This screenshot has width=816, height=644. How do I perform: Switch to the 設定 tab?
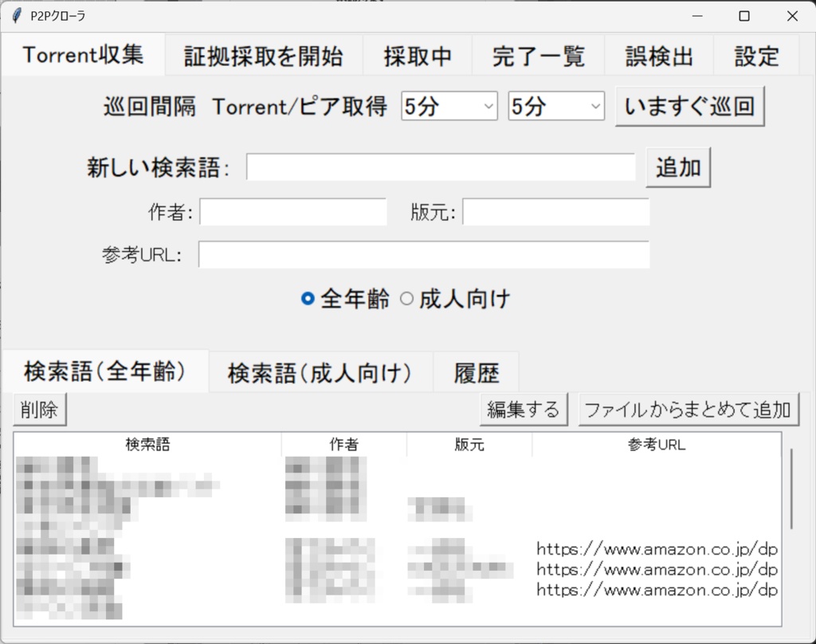tap(755, 55)
